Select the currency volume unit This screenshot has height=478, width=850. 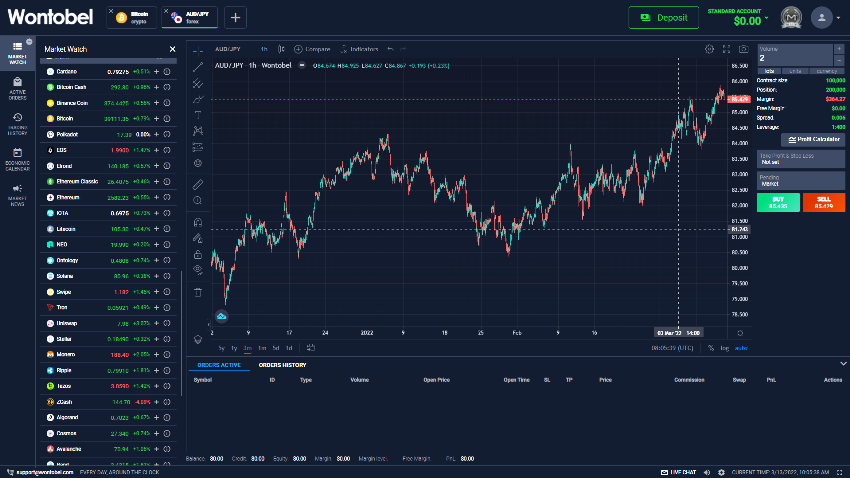827,71
